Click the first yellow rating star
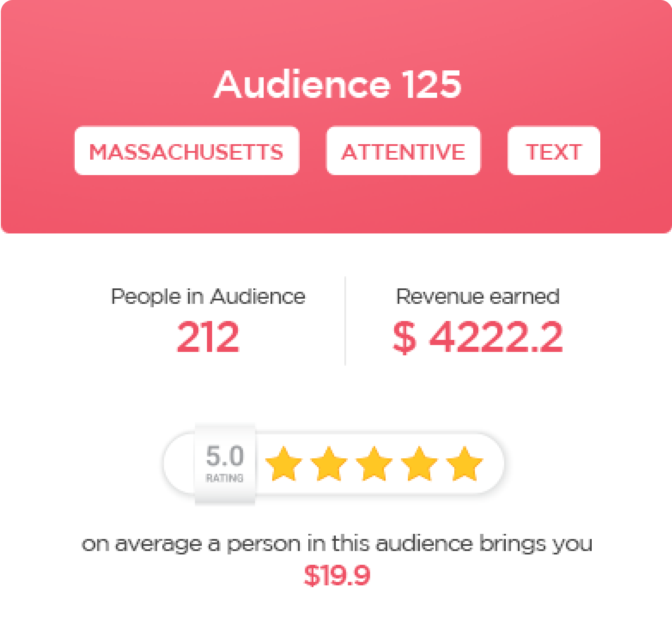This screenshot has height=642, width=672. 284,463
